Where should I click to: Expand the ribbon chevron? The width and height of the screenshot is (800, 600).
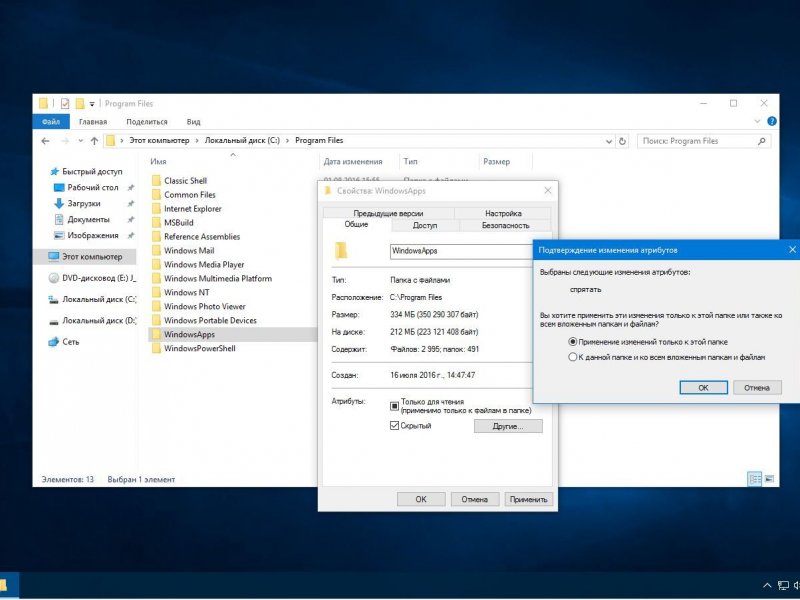[x=757, y=121]
